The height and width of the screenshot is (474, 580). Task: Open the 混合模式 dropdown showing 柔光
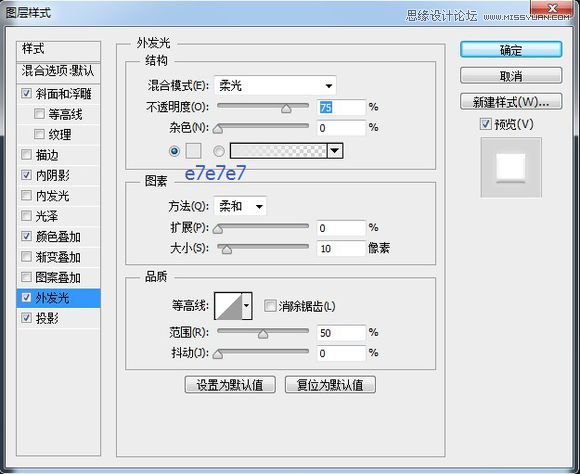275,85
